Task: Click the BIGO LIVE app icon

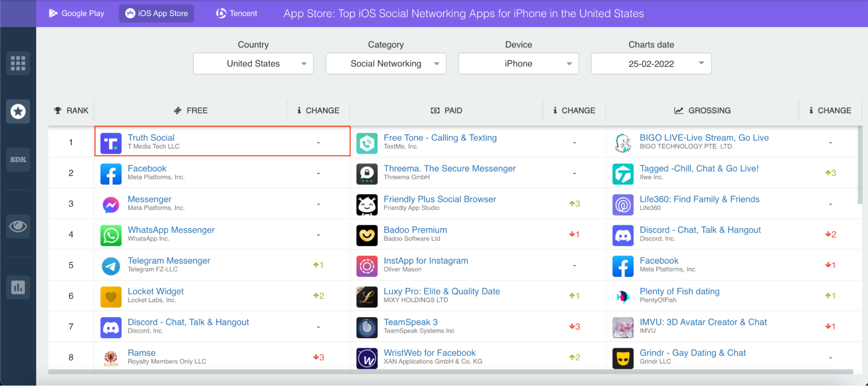Action: 623,143
